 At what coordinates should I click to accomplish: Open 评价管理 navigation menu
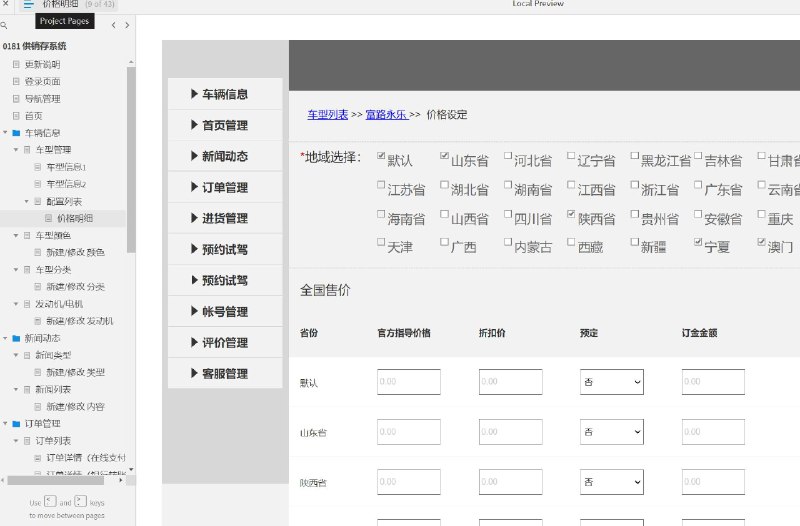[x=224, y=342]
